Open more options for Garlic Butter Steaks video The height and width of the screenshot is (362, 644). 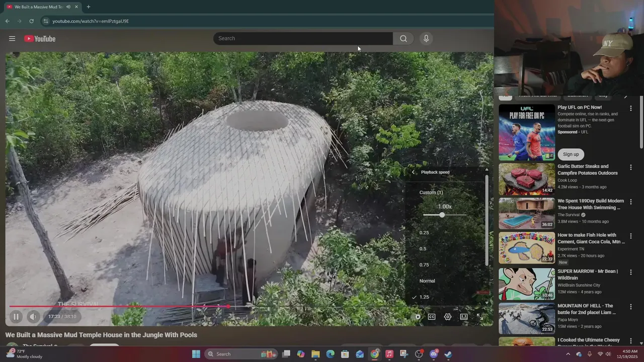[631, 167]
